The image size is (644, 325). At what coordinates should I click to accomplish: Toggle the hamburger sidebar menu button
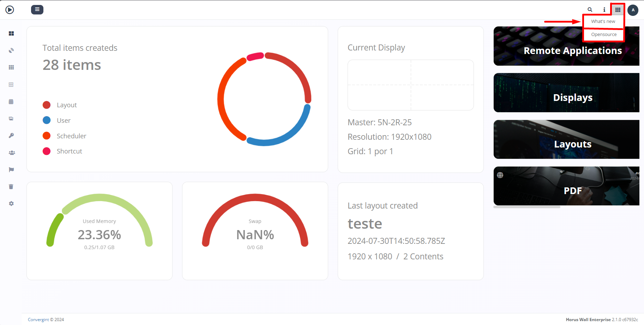coord(37,10)
